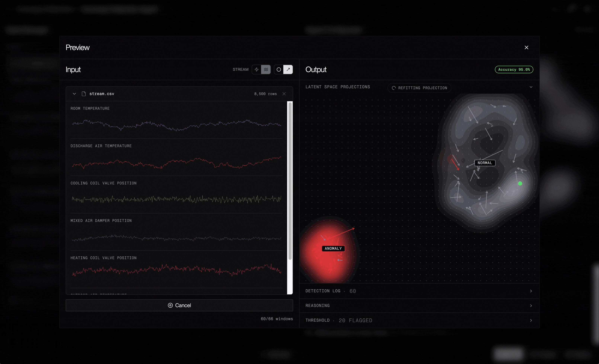This screenshot has height=364, width=599.
Task: Switch to circle view toggle
Action: [x=279, y=69]
